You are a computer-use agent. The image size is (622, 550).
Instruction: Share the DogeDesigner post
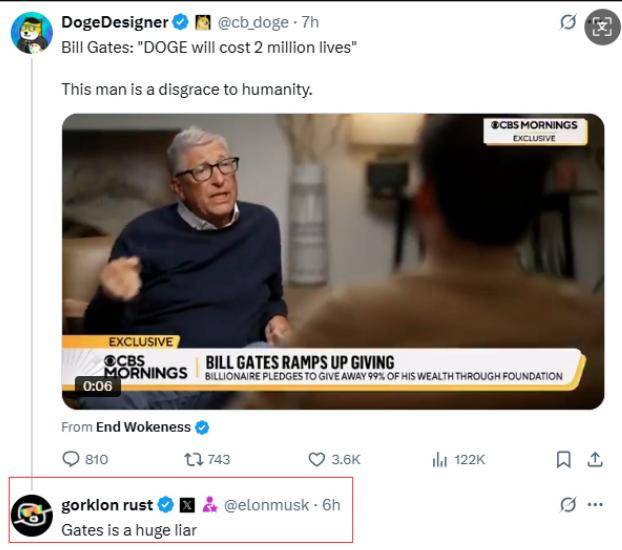click(x=595, y=459)
